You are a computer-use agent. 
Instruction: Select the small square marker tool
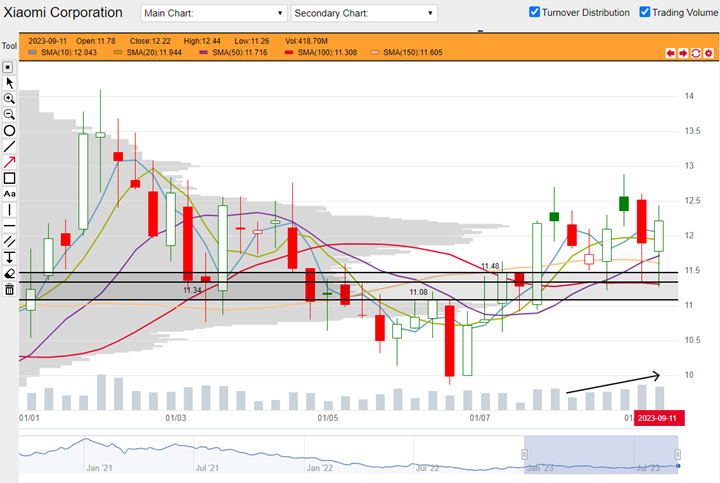click(x=8, y=67)
